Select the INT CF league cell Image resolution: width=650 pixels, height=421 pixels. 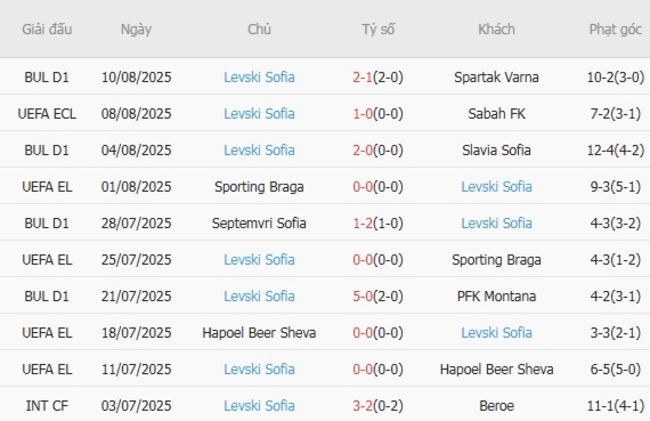pos(47,406)
